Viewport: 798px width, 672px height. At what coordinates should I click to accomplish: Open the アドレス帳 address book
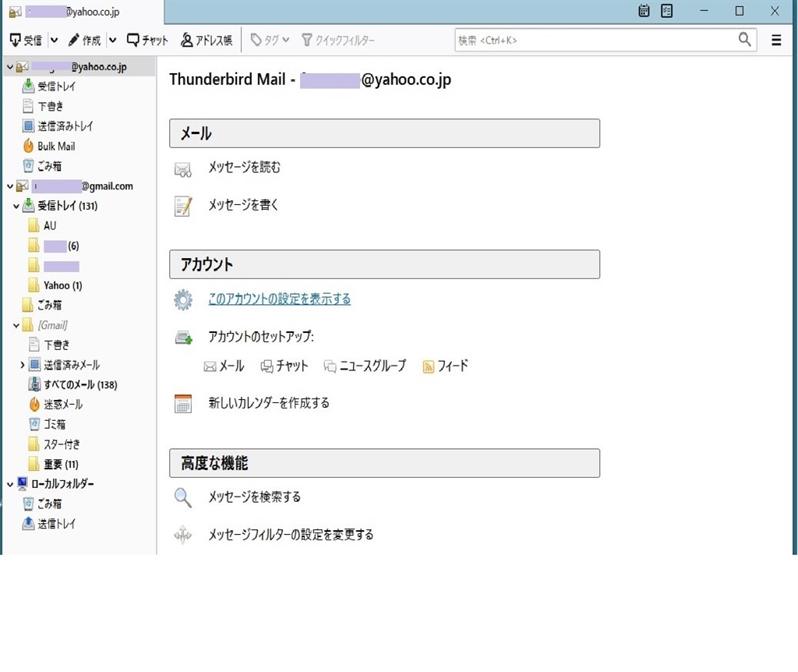click(x=207, y=41)
